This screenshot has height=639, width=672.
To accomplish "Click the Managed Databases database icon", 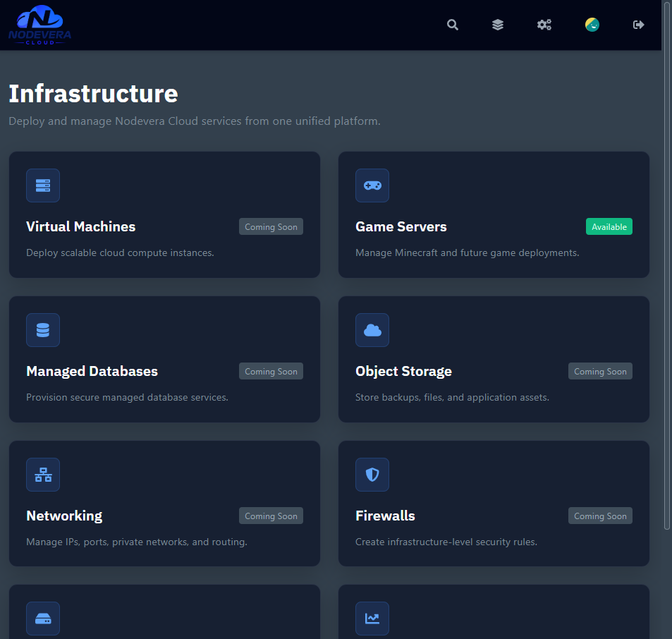I will [x=43, y=330].
